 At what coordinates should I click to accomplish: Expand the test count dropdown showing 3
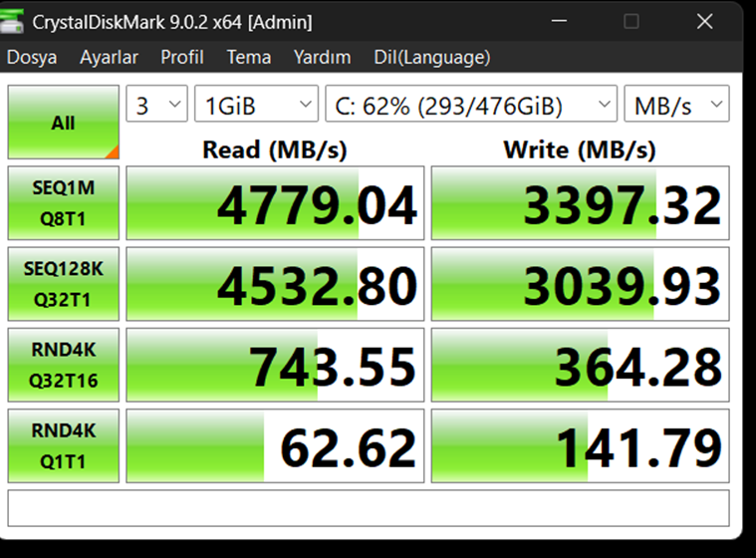156,104
